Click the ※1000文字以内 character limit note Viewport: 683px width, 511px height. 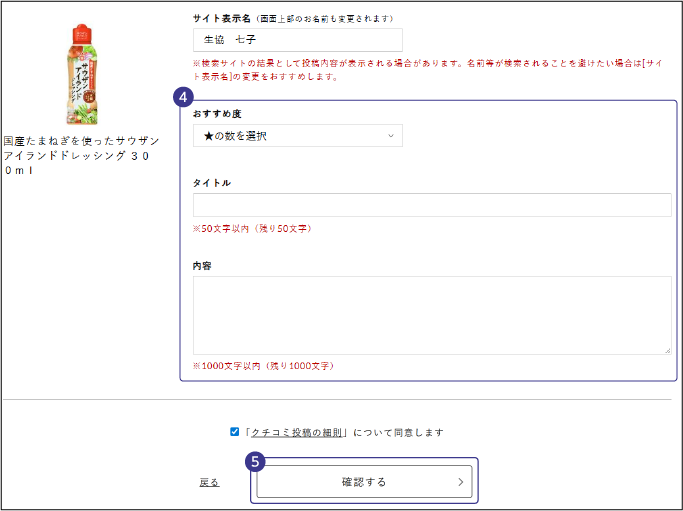click(264, 366)
